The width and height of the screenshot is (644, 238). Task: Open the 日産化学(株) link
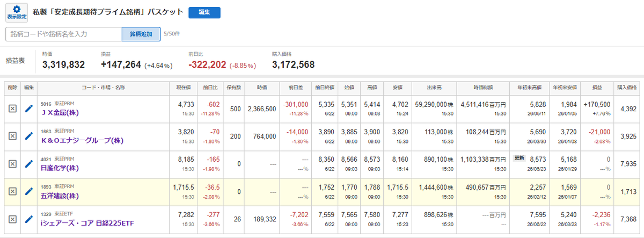coord(60,168)
